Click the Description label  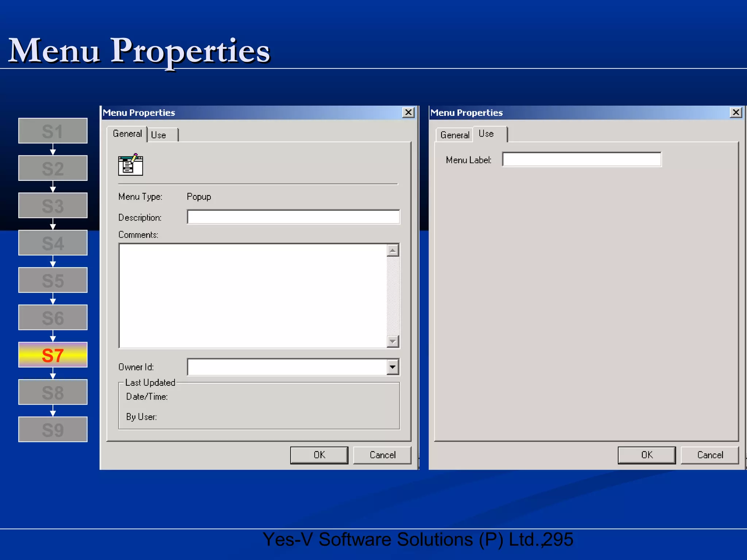click(x=140, y=218)
